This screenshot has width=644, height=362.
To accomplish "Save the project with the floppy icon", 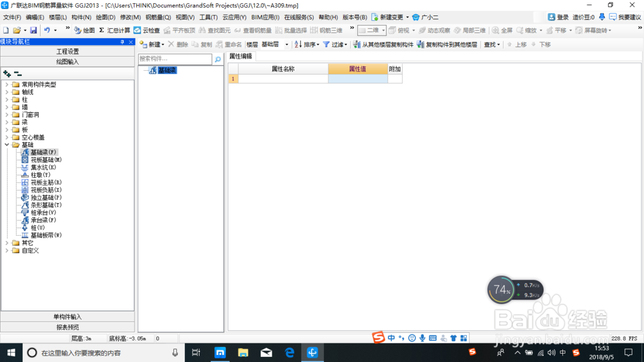I will point(33,30).
